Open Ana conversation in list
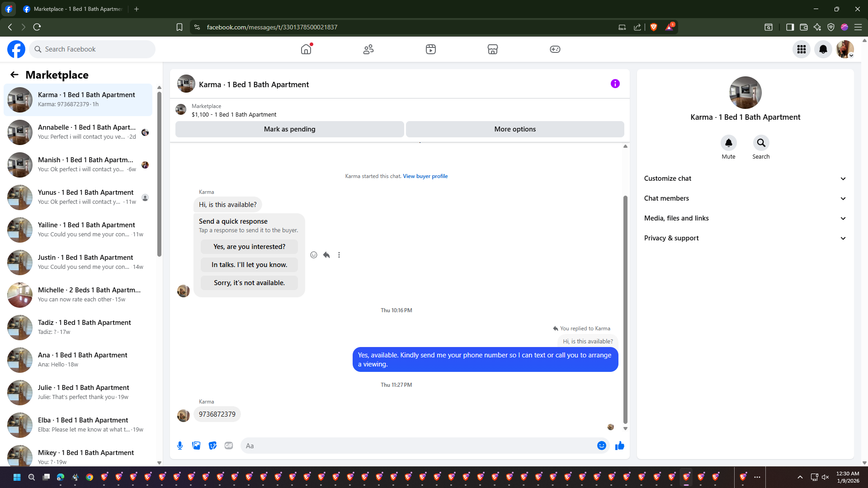The height and width of the screenshot is (488, 868). [78, 360]
